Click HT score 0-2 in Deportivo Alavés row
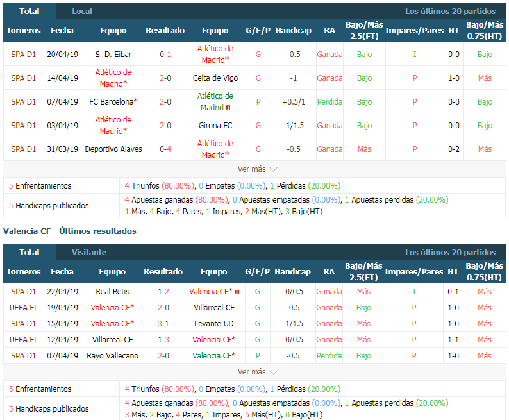This screenshot has height=420, width=509. pos(454,149)
